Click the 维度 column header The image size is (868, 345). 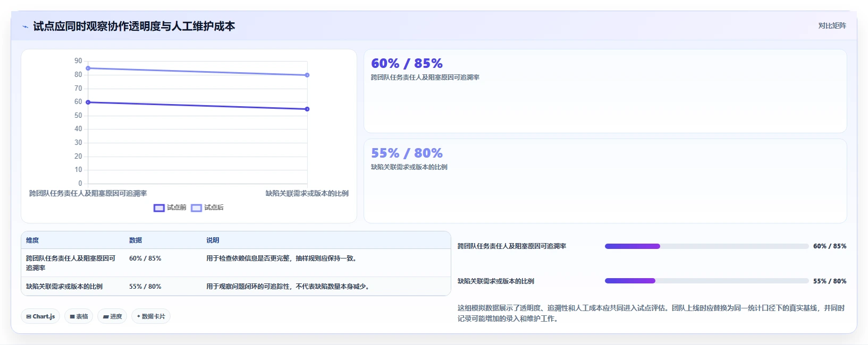(32, 240)
